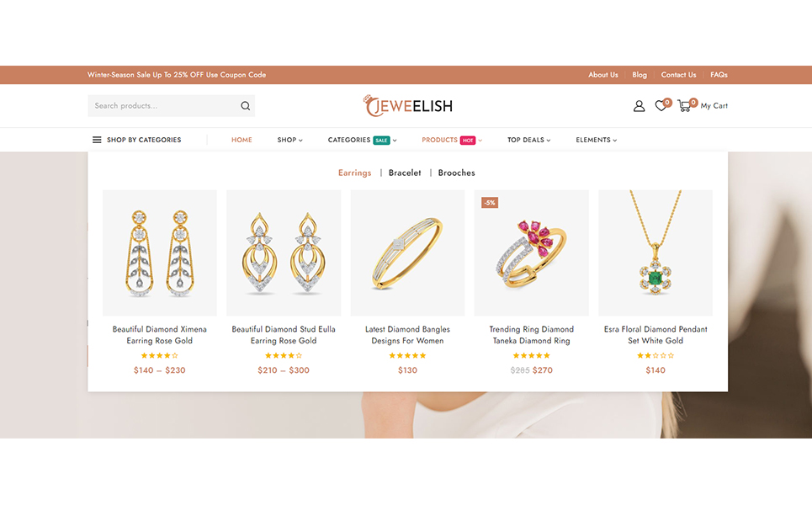Switch to the Brooches tab
The width and height of the screenshot is (812, 505).
[x=456, y=173]
